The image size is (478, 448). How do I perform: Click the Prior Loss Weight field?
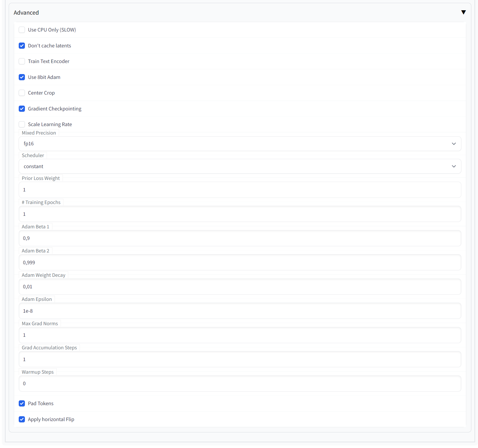[240, 190]
